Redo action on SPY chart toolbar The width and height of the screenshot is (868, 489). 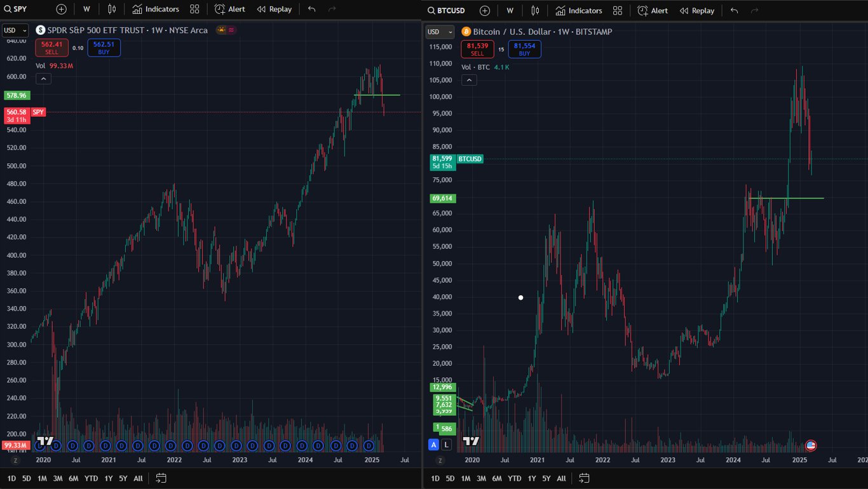(332, 10)
